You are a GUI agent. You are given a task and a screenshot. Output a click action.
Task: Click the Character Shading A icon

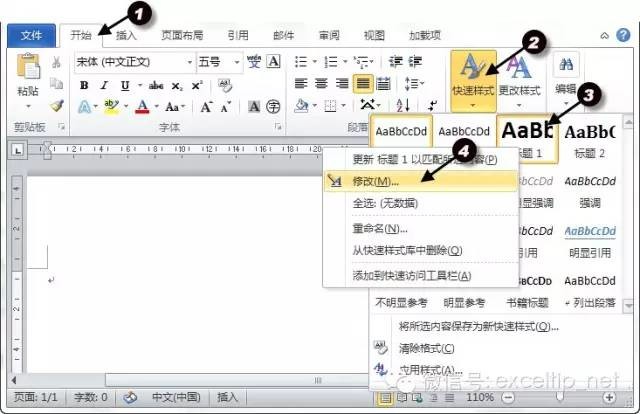pos(254,107)
